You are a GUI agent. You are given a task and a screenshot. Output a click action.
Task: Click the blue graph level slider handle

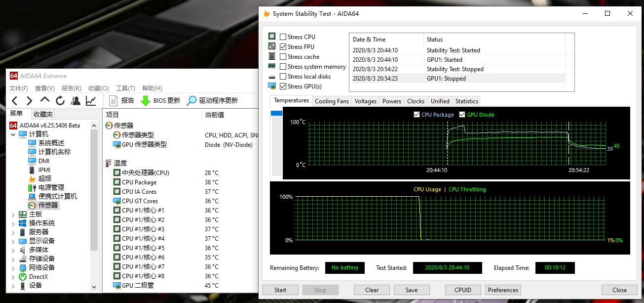(x=277, y=113)
